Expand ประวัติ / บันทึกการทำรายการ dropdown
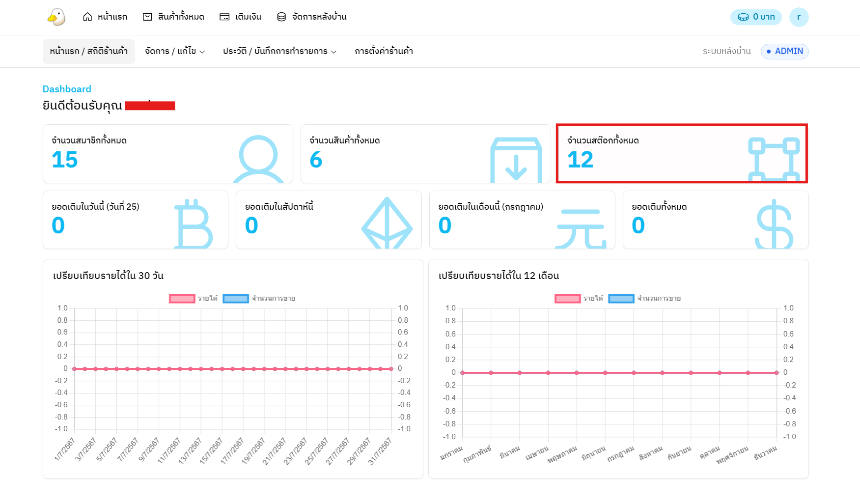 tap(279, 51)
